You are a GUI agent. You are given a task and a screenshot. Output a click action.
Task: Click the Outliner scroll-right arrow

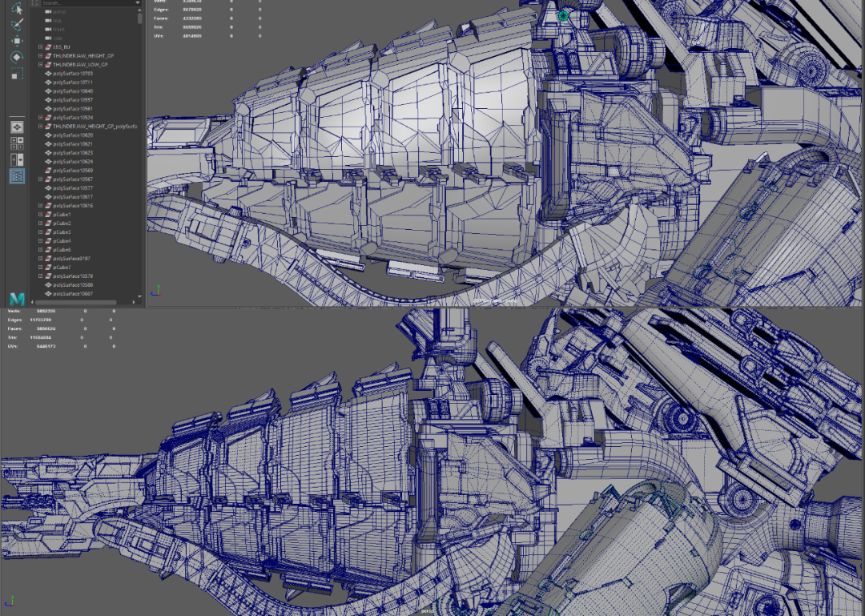(134, 303)
